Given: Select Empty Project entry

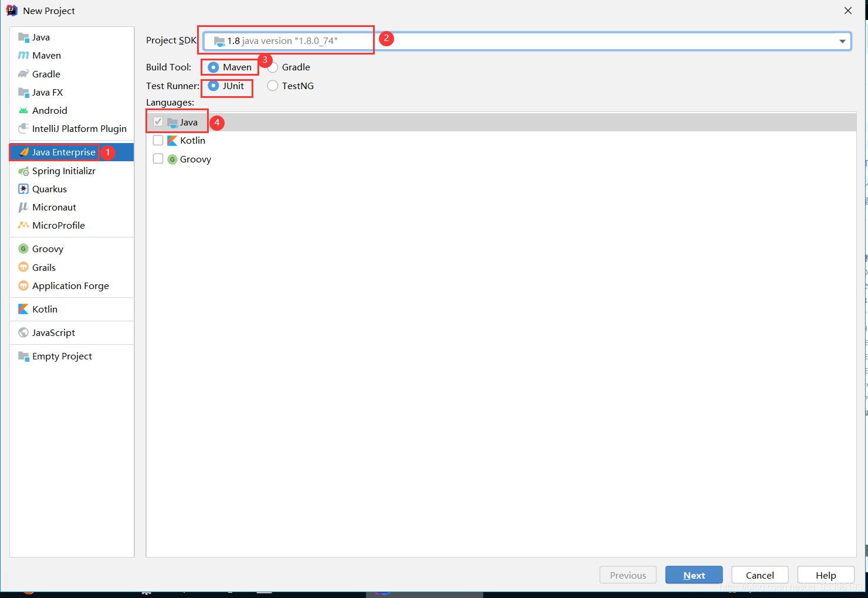Looking at the screenshot, I should tap(72, 356).
